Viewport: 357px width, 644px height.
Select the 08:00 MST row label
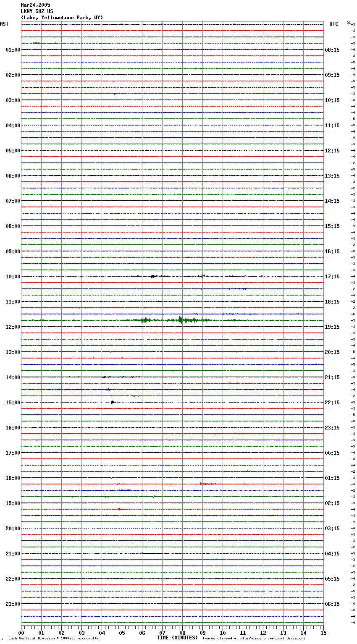click(x=13, y=226)
